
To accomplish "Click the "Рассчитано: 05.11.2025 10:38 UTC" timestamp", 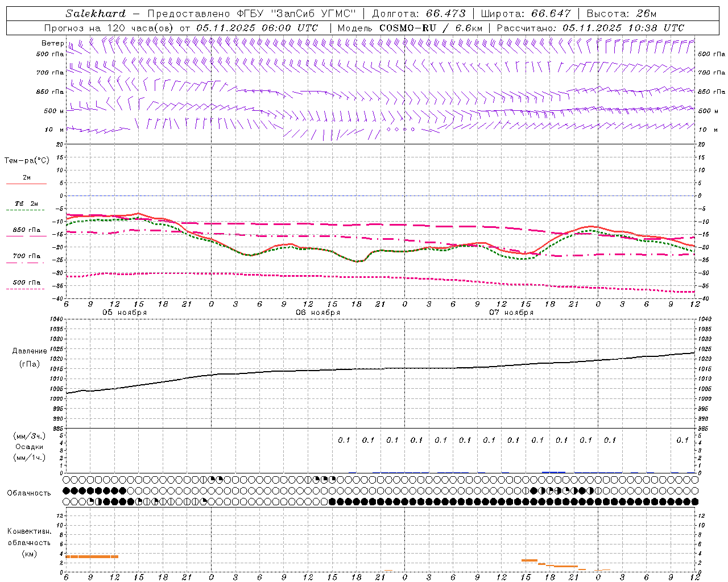I will pyautogui.click(x=590, y=28).
